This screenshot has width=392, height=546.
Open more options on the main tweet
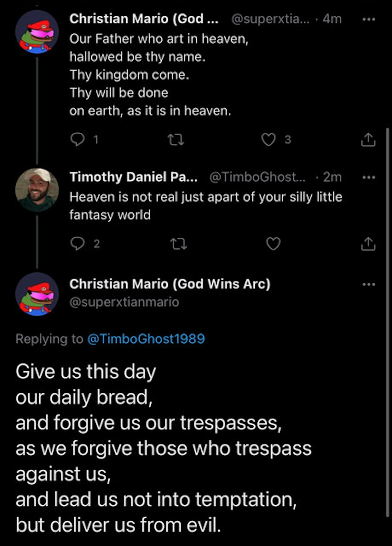coord(369,284)
